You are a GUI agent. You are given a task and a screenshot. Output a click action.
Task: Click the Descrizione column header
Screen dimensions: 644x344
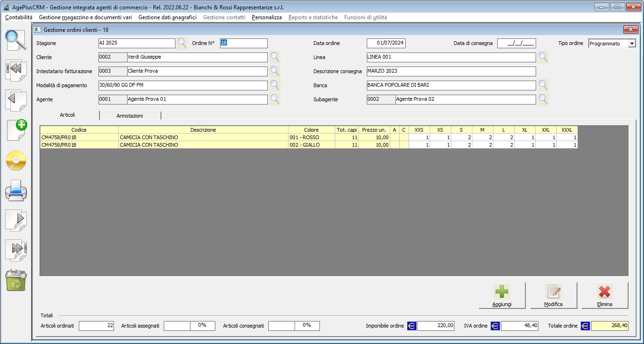[203, 130]
